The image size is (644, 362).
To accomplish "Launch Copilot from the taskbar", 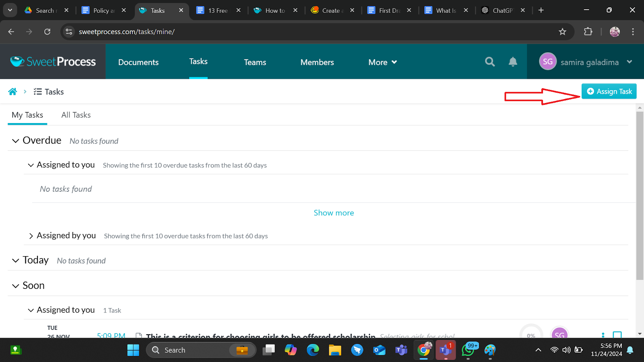I will coord(291,350).
